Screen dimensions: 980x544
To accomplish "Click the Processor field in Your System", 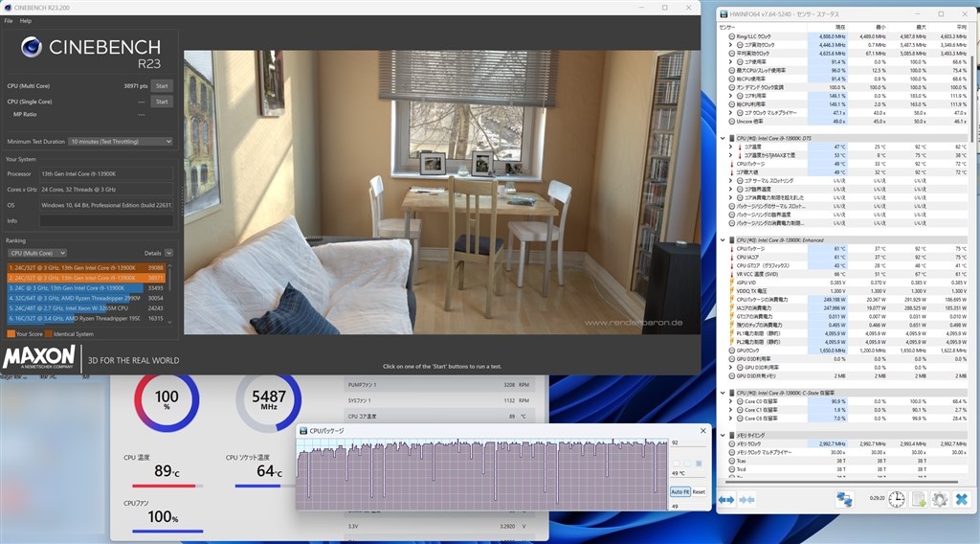I will click(x=106, y=173).
